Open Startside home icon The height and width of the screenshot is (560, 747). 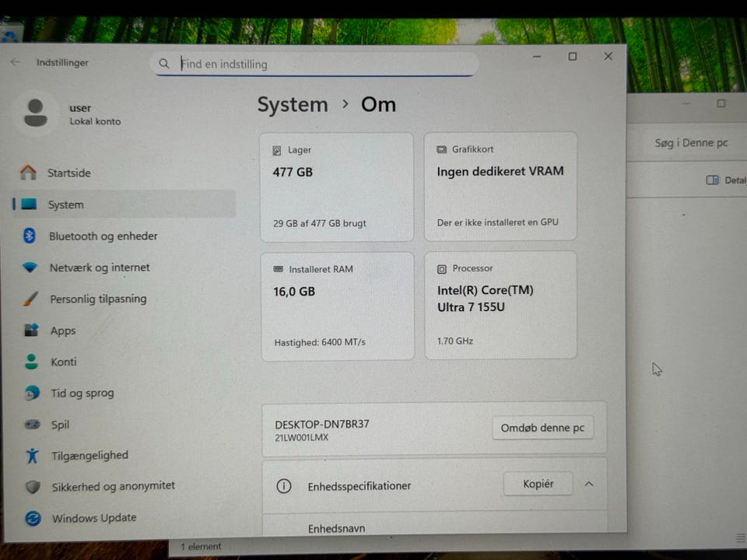coord(28,173)
